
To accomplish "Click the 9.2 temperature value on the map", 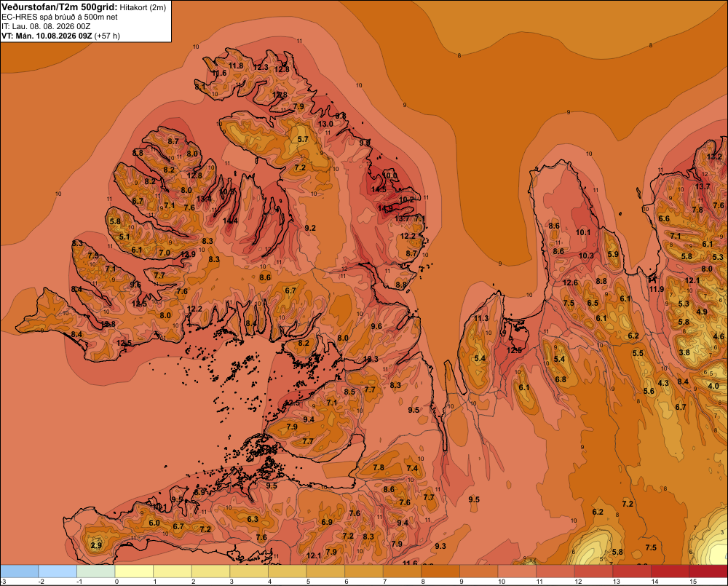I will [x=310, y=228].
